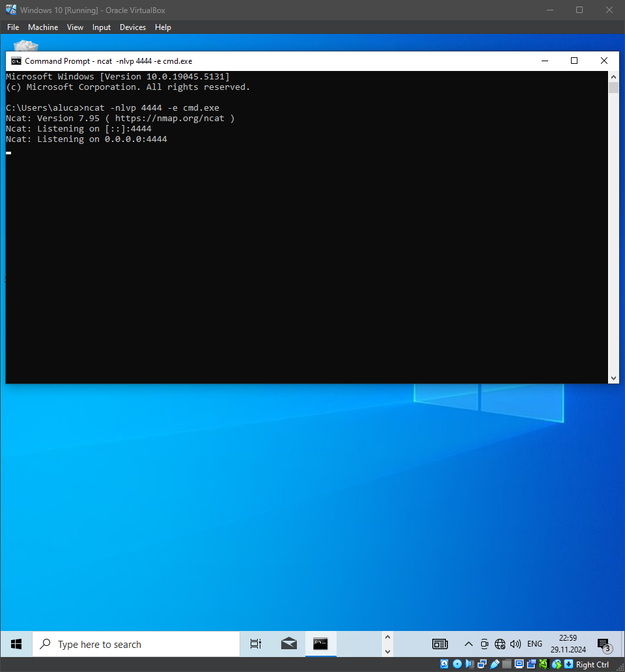Open the Mail app from the taskbar
Screen dimensions: 625x672
[289, 644]
